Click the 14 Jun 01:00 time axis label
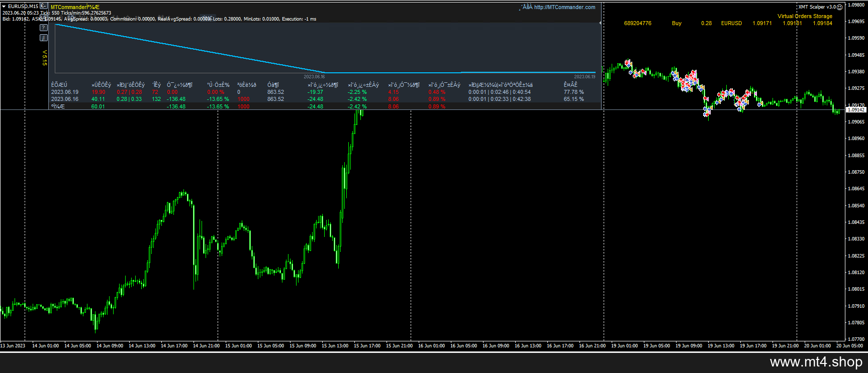This screenshot has height=373, width=868. 45,345
